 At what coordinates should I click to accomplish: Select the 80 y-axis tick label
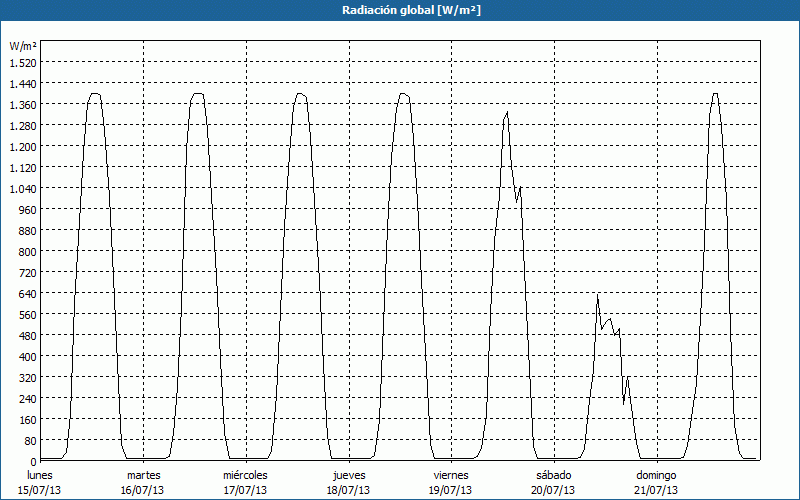pos(29,440)
